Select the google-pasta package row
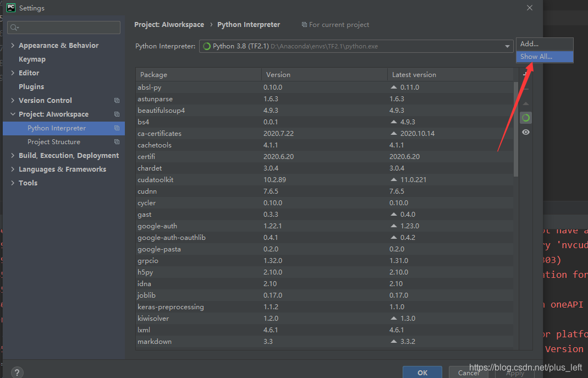This screenshot has height=378, width=588. 325,249
